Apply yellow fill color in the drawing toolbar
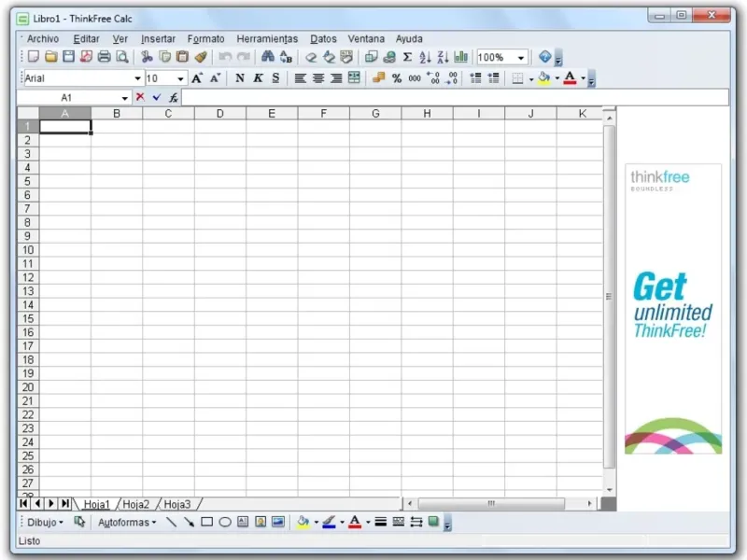The image size is (747, 560). coord(303,523)
